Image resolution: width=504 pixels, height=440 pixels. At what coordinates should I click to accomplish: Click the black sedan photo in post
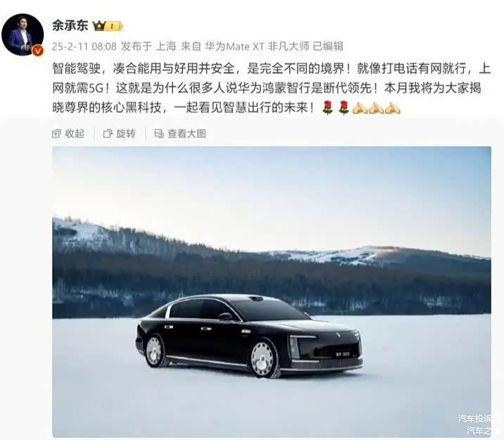[272, 291]
